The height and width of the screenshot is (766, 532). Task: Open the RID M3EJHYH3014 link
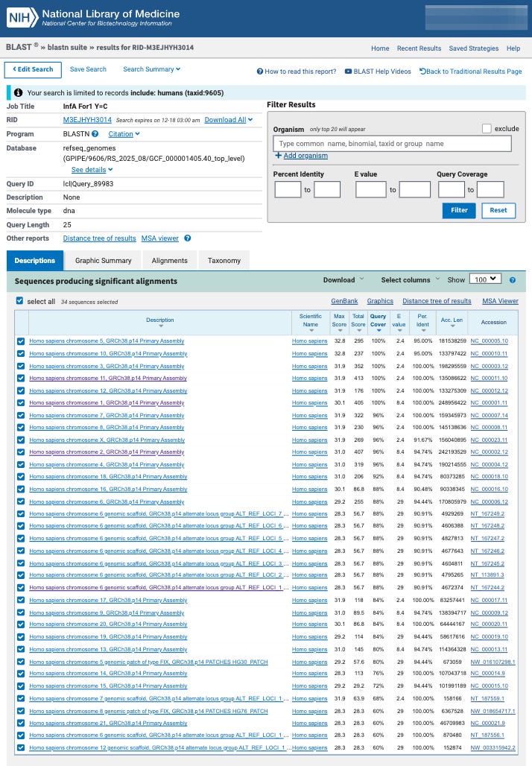(x=87, y=120)
